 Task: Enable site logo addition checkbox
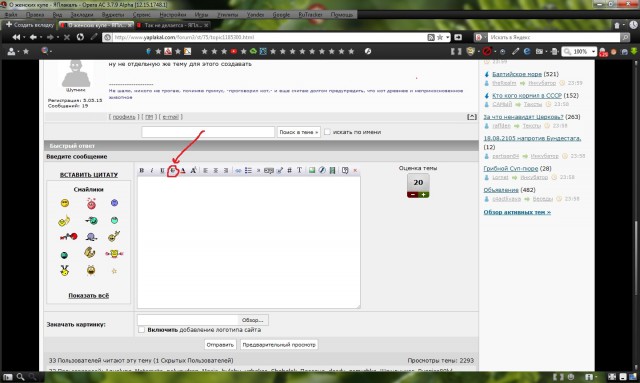(141, 330)
